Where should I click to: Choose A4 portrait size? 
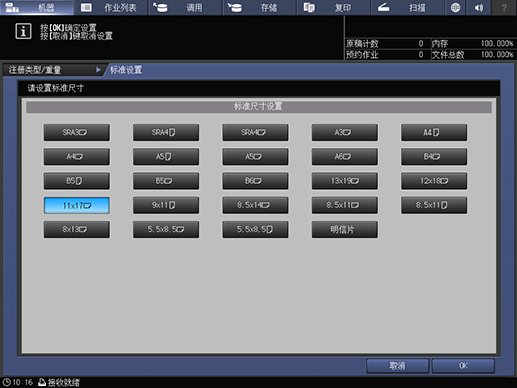pyautogui.click(x=434, y=133)
